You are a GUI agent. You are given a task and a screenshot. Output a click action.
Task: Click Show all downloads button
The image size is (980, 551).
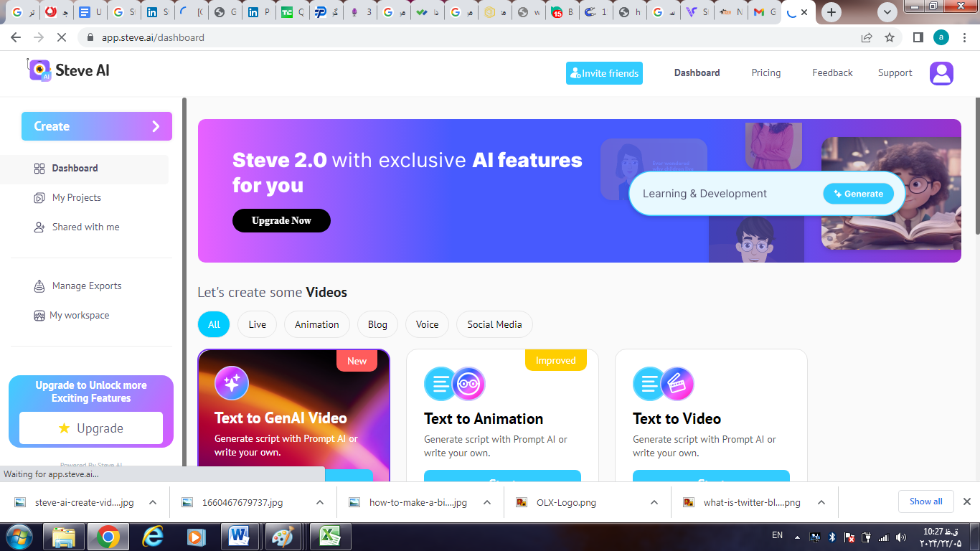pos(926,501)
